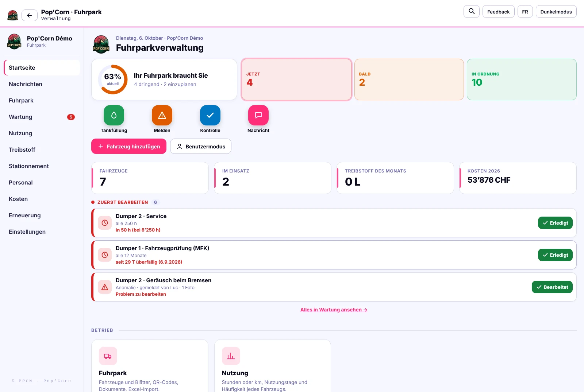Click the clock icon on Dumper 1 MFK row
584x392 pixels.
point(105,255)
